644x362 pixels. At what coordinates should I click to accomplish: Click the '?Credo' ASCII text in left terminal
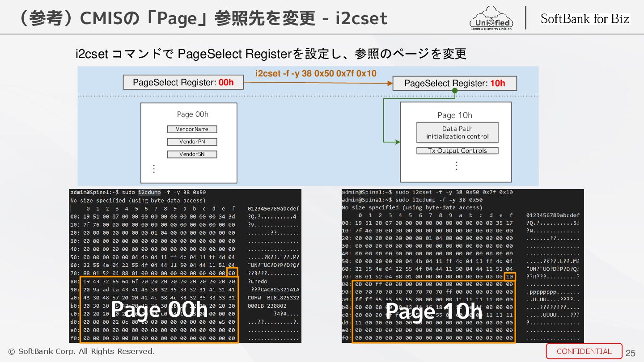pos(258,282)
